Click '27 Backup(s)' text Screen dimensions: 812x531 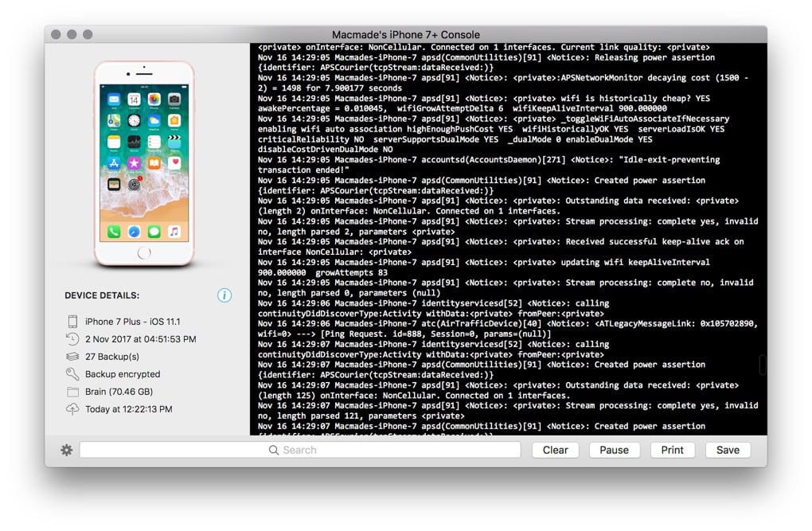112,357
